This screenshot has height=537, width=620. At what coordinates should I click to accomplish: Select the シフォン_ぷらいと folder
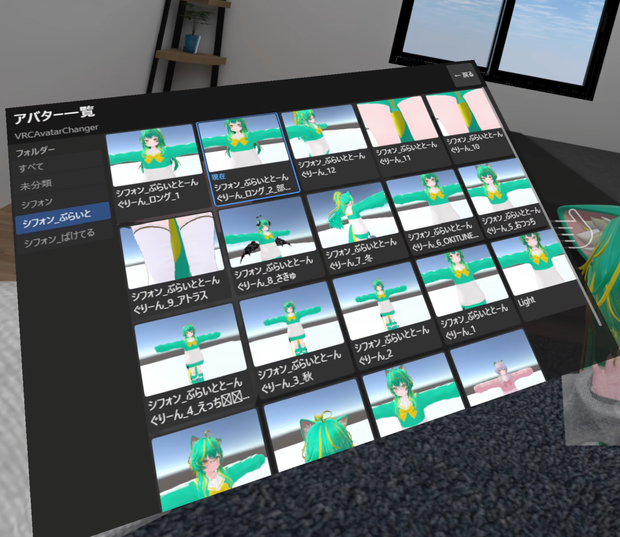(63, 219)
